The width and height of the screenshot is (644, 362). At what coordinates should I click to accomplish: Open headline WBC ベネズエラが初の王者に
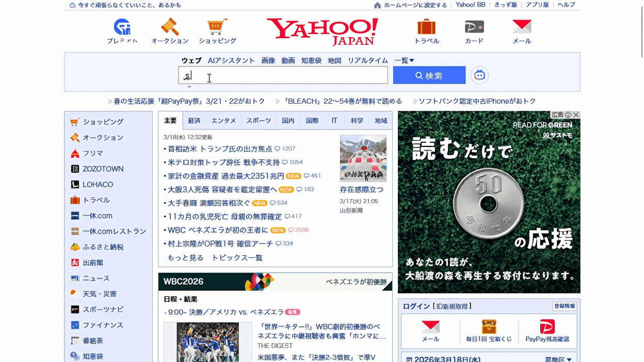pos(218,230)
